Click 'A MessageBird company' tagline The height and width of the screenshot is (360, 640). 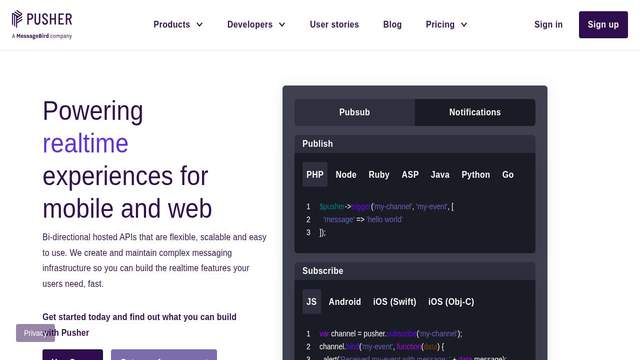coord(42,36)
